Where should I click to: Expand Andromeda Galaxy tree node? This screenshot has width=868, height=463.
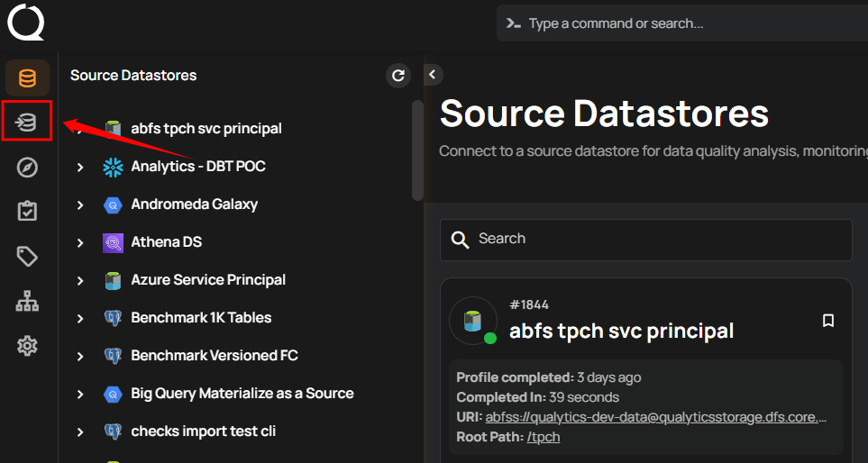click(x=80, y=205)
